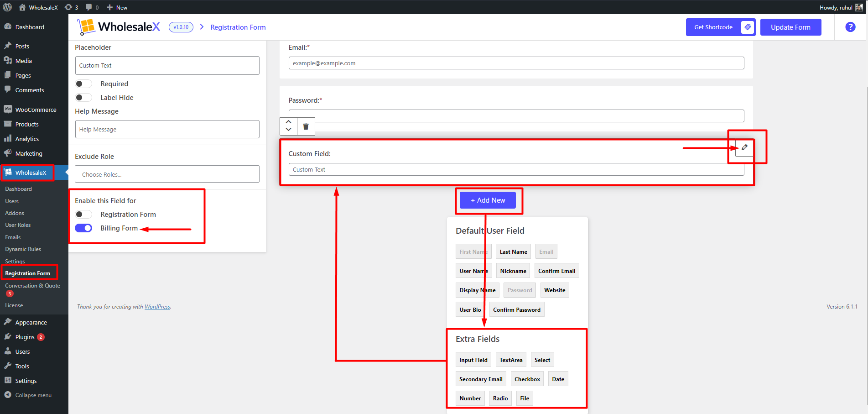The image size is (868, 414).
Task: Enable field for Registration Form
Action: click(83, 215)
